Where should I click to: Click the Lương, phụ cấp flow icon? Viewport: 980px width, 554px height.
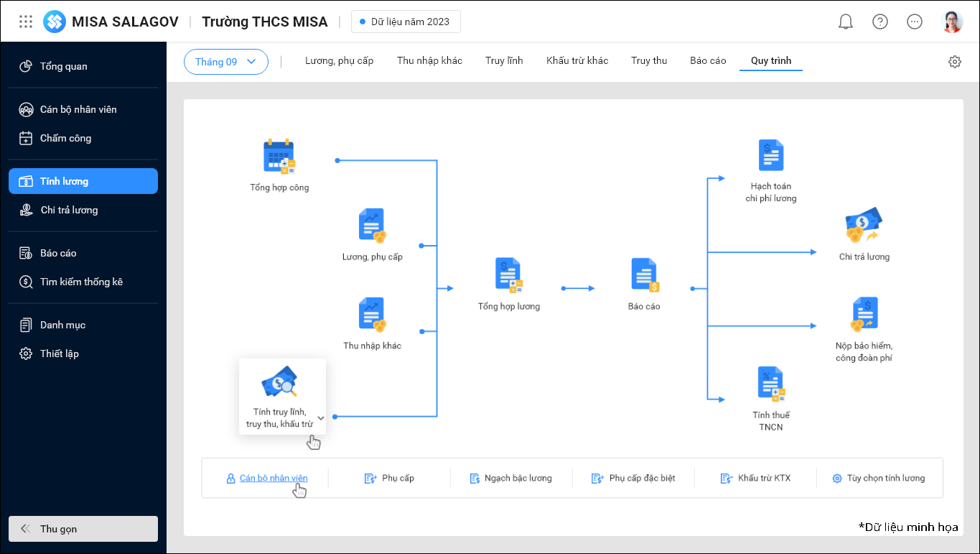click(x=373, y=226)
